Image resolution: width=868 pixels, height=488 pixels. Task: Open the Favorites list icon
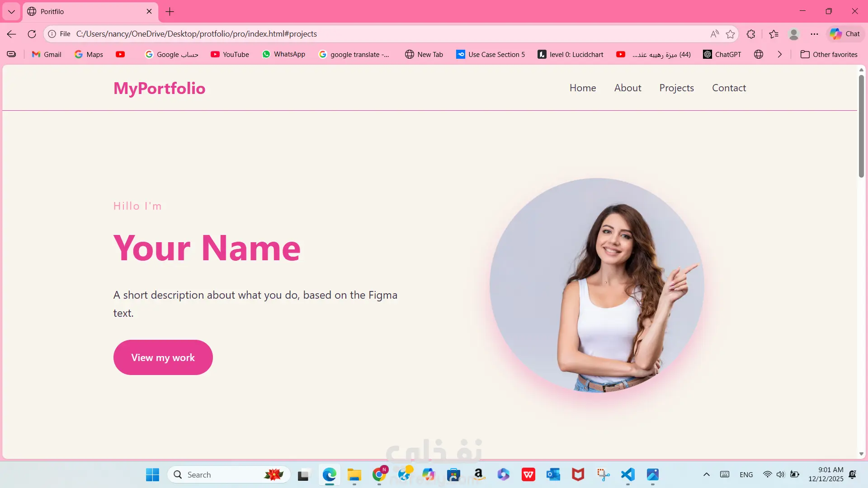click(774, 34)
